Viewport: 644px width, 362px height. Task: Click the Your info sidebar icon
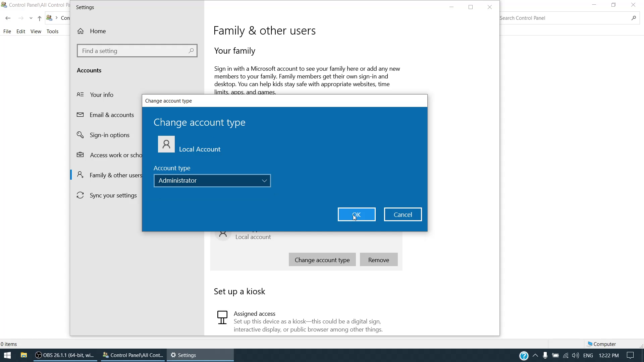tap(80, 95)
